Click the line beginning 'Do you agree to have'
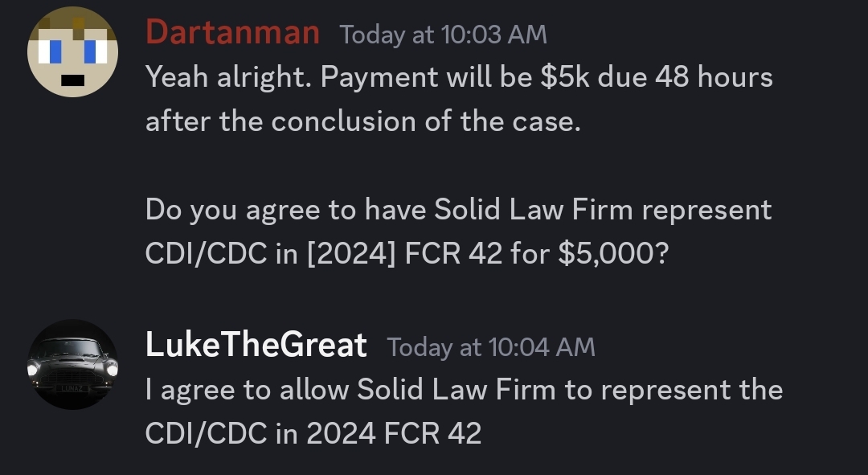The width and height of the screenshot is (868, 475). [458, 211]
